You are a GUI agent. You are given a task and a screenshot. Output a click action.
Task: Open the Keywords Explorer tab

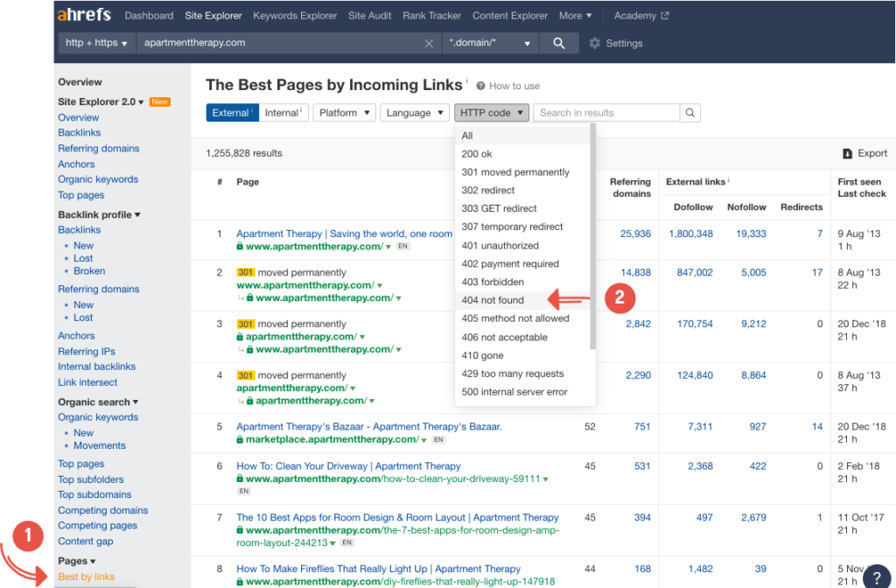coord(294,16)
